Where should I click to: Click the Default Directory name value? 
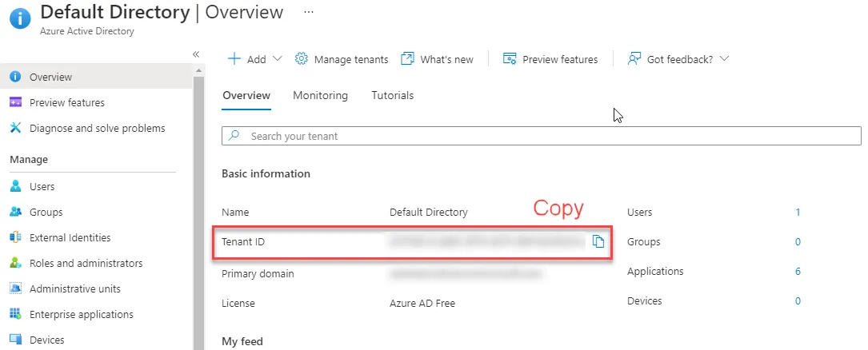click(429, 213)
